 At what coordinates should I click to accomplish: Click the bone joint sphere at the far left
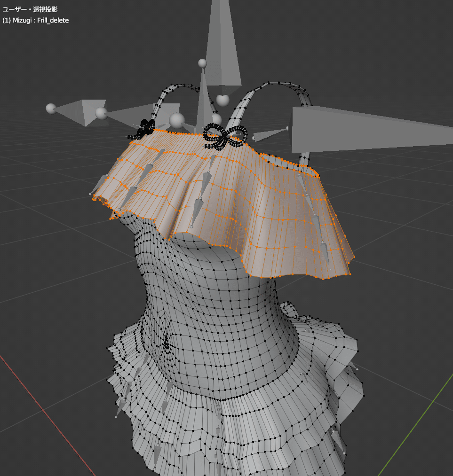click(51, 109)
